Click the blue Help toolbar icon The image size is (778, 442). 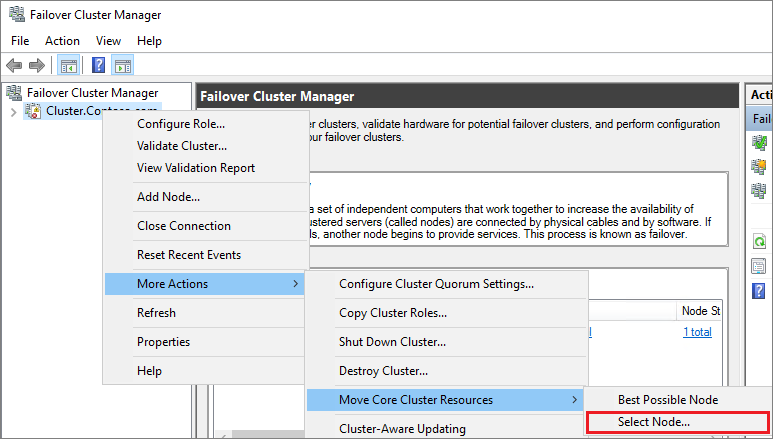(99, 65)
